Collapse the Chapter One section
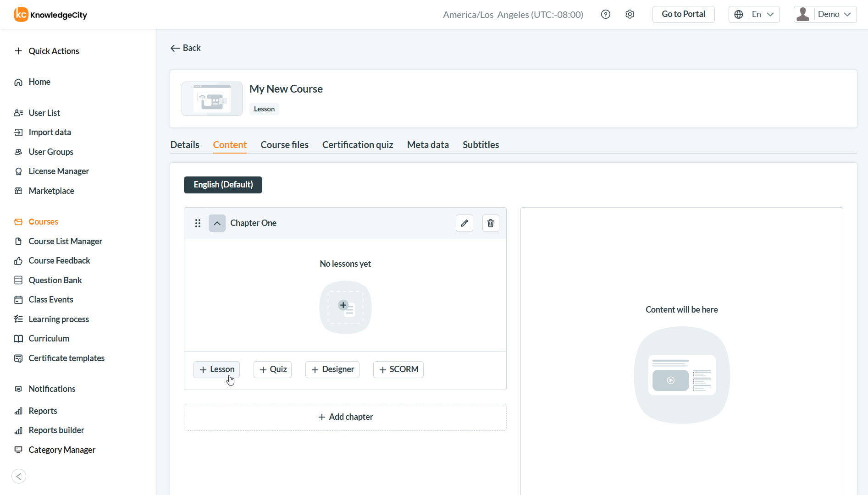This screenshot has width=868, height=495. click(217, 223)
